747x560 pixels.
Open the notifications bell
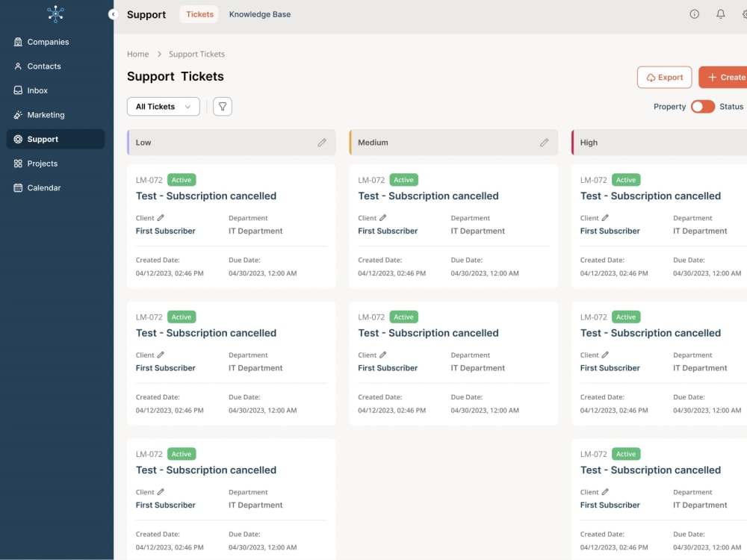(720, 14)
